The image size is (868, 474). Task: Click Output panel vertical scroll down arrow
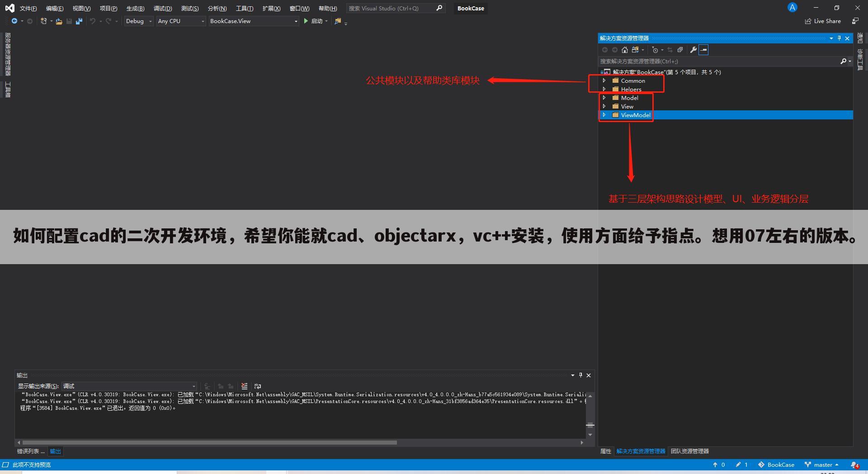(x=590, y=435)
